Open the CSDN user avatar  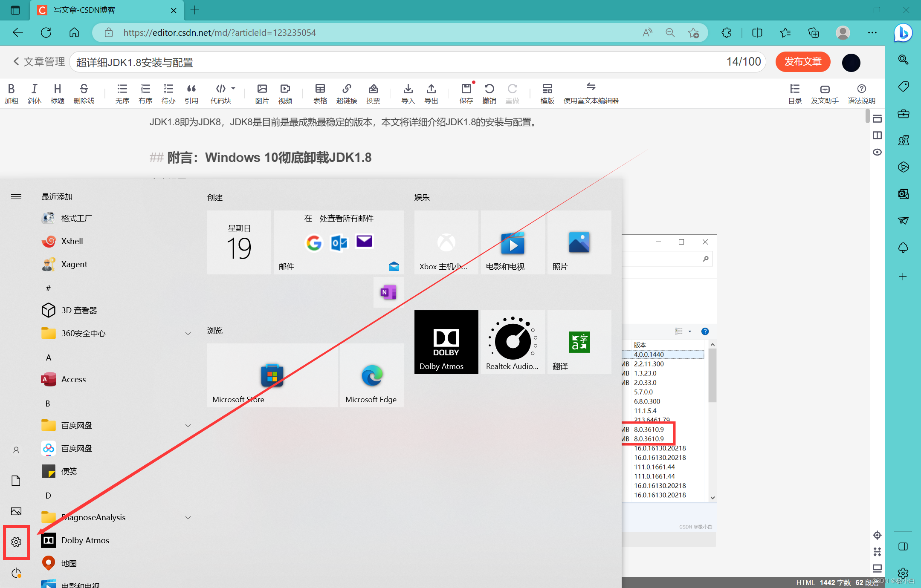[851, 63]
